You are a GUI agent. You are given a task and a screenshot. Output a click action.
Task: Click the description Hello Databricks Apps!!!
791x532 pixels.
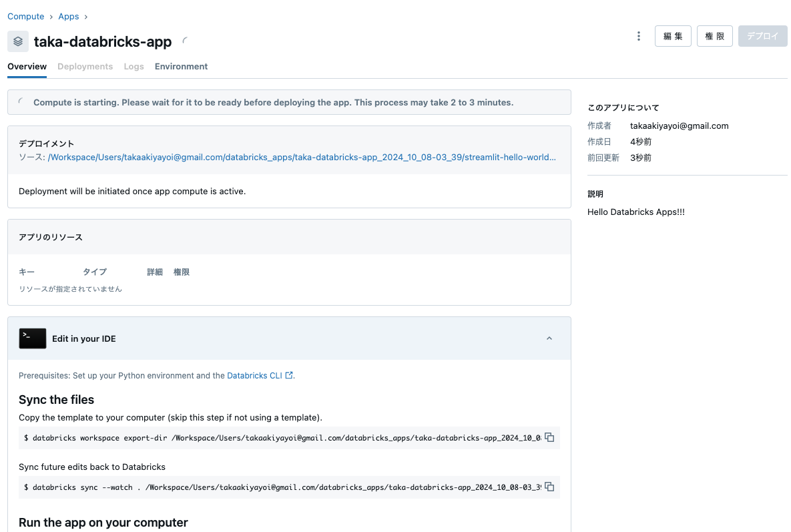tap(635, 212)
